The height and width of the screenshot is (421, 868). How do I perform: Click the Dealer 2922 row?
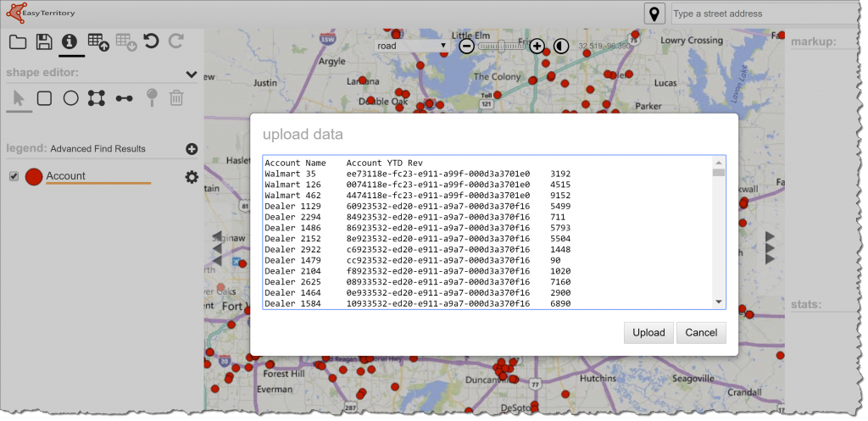(x=417, y=250)
